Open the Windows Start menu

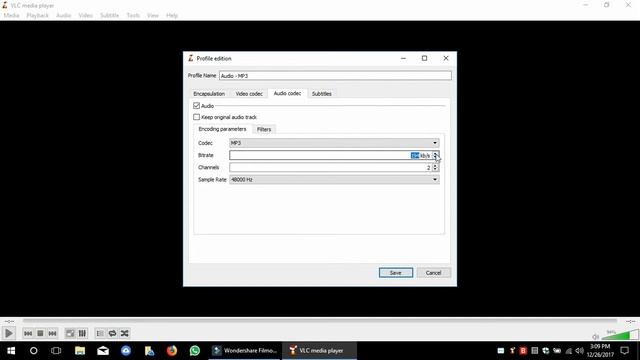[11, 351]
